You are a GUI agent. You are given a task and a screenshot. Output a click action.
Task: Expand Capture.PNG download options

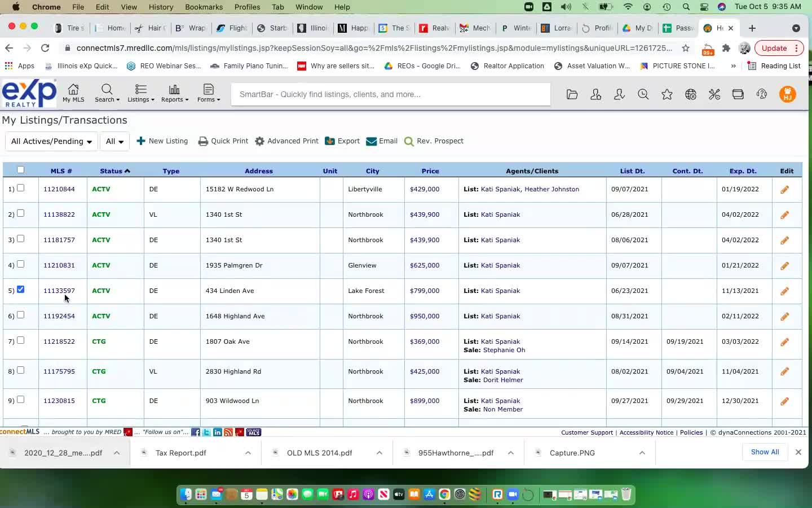point(642,453)
